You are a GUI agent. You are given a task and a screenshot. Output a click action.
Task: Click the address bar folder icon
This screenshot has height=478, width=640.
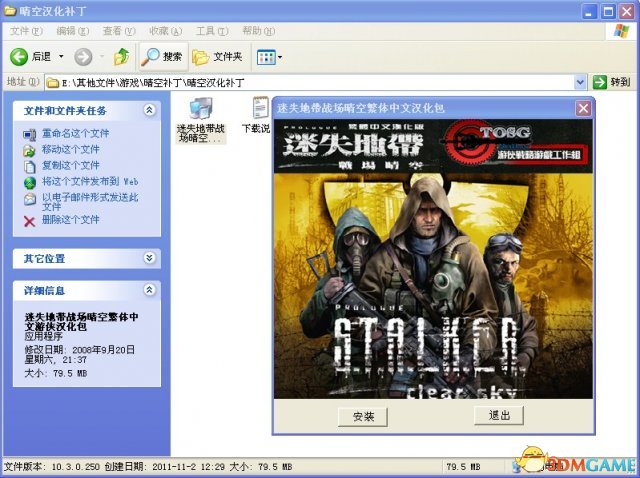(x=52, y=83)
